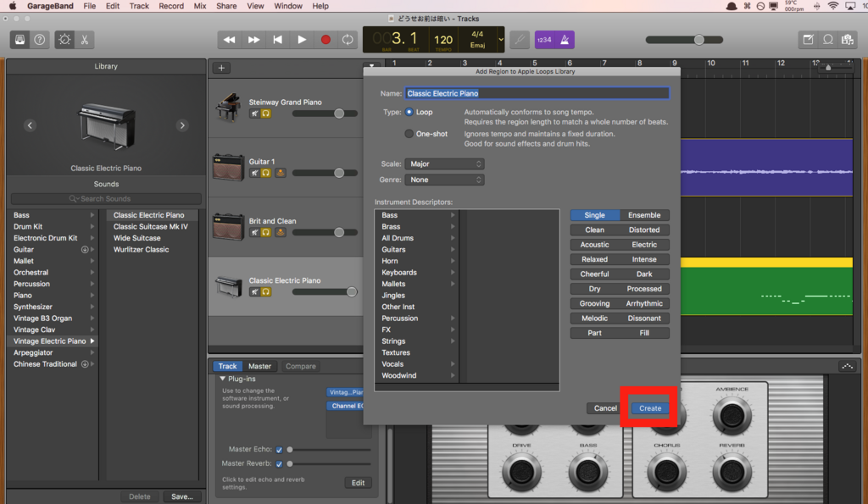The image size is (868, 504).
Task: Select the Loop radio button
Action: 409,112
